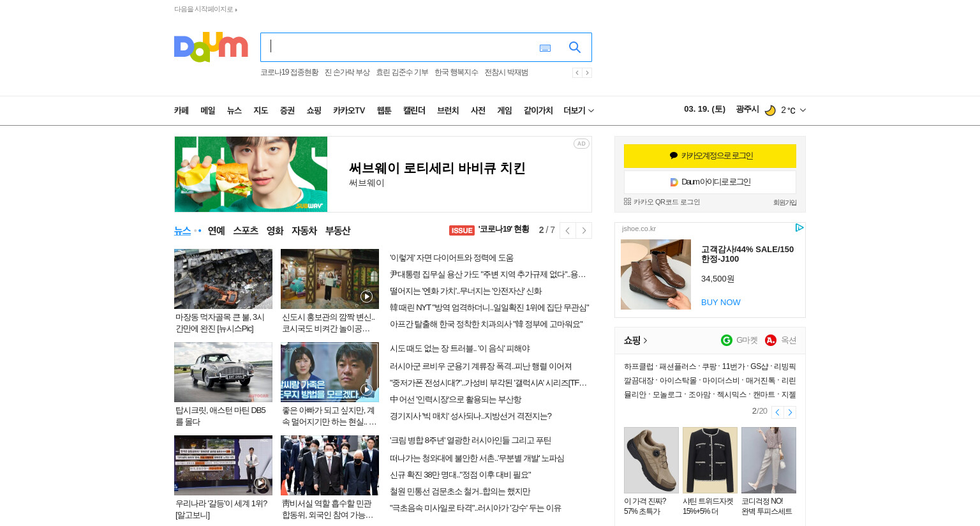Open the 지도 menu item
The width and height of the screenshot is (980, 526).
coord(260,110)
